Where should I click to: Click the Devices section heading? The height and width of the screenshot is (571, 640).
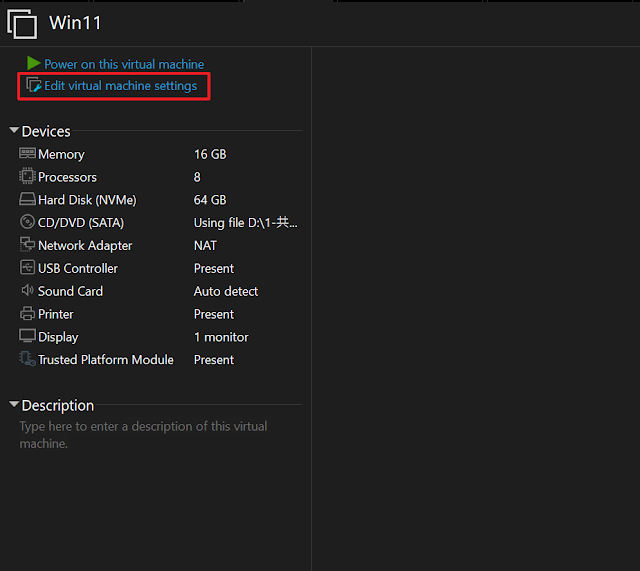[46, 131]
